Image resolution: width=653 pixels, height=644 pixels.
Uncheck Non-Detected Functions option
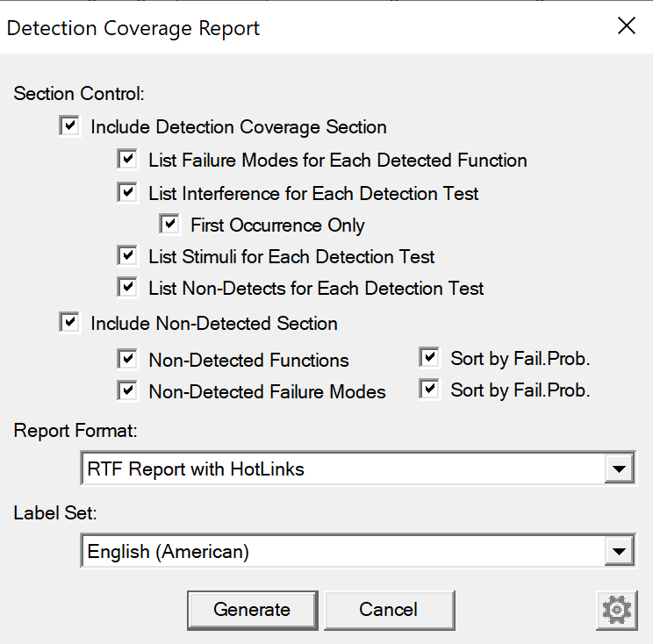pos(127,359)
